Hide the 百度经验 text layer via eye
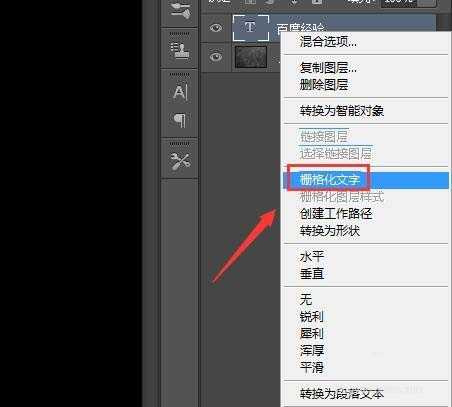 tap(216, 27)
